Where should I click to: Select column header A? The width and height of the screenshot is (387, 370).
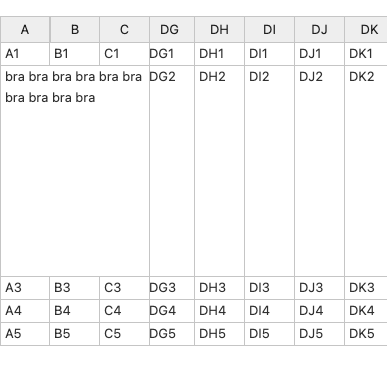(25, 30)
